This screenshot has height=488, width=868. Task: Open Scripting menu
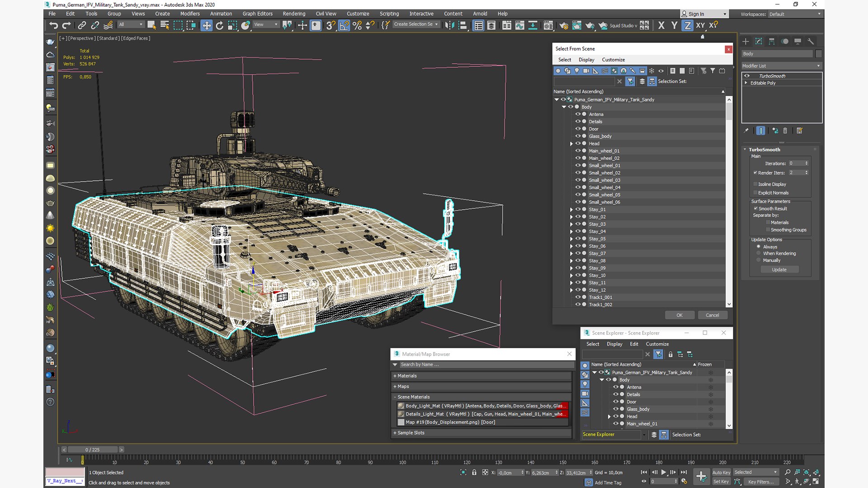389,14
